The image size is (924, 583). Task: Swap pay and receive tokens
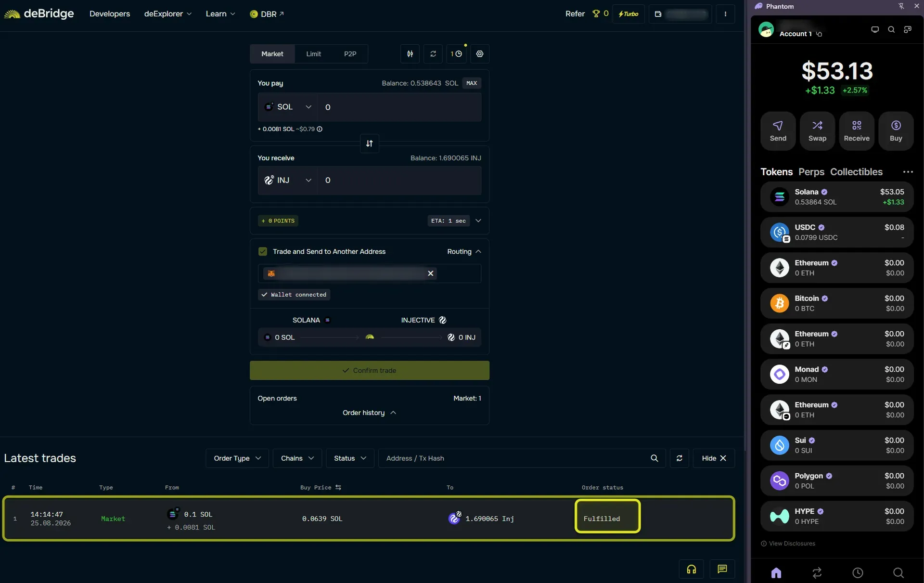click(370, 143)
